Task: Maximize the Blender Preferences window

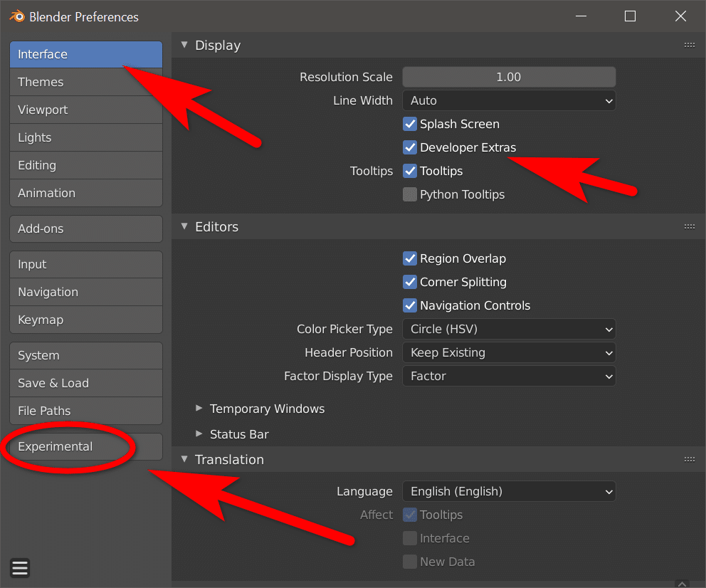Action: (630, 16)
